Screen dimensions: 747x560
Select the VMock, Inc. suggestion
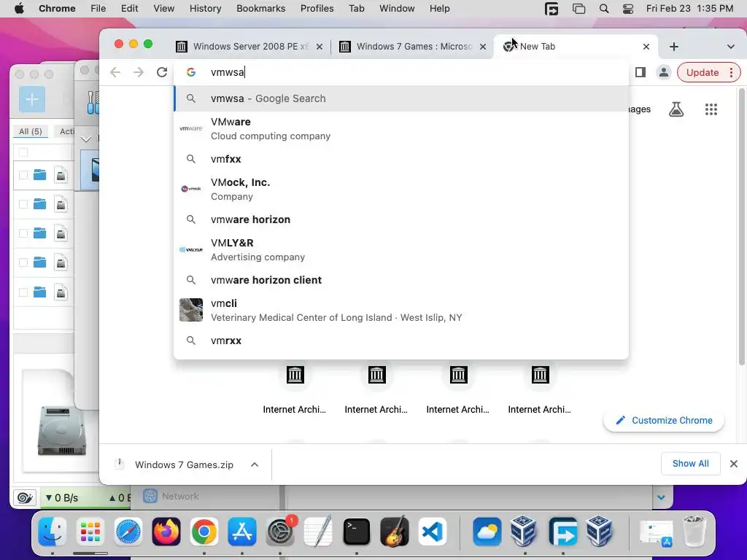[x=401, y=189]
